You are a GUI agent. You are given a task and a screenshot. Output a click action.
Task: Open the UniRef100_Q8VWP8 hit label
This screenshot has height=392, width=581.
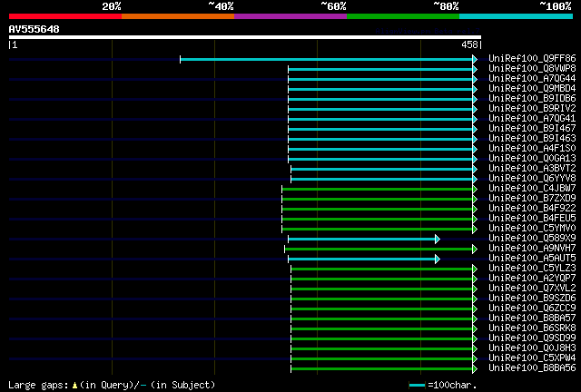532,69
